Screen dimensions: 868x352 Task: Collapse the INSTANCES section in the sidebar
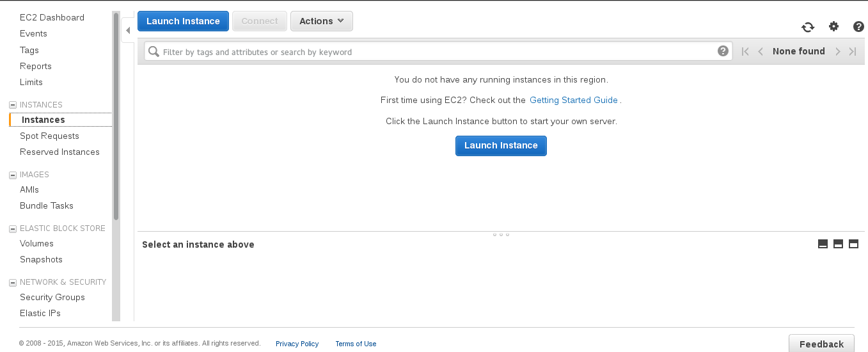tap(12, 105)
